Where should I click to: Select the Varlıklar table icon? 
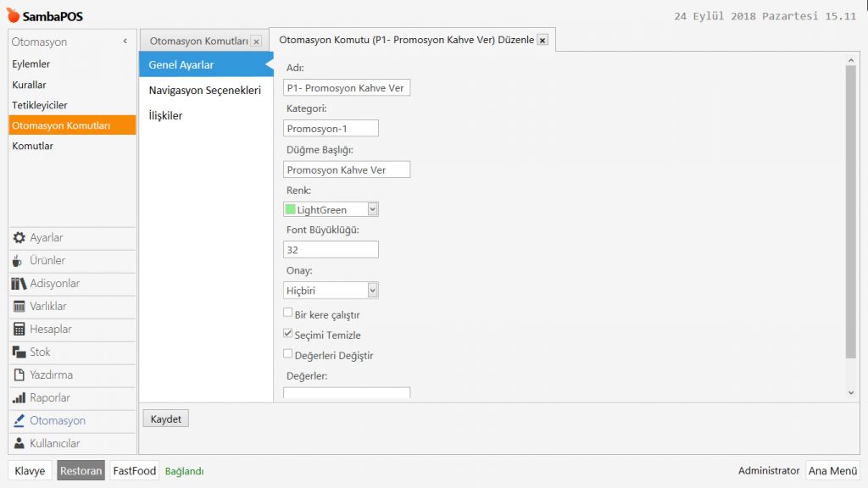pos(20,307)
